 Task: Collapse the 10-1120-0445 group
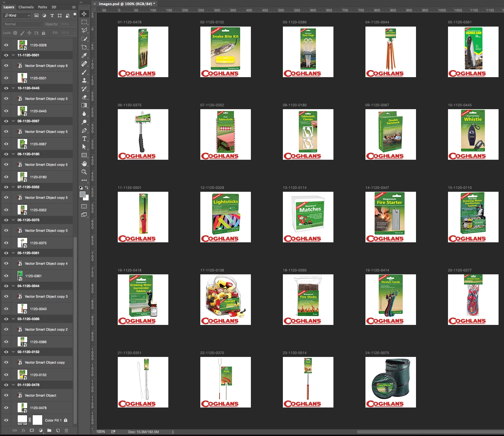coord(13,88)
